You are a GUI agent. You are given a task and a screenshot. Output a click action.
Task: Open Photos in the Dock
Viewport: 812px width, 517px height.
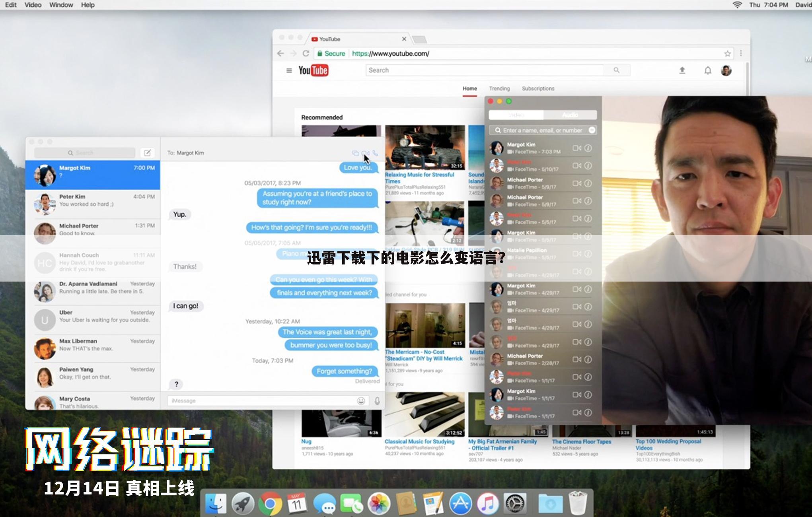[379, 503]
